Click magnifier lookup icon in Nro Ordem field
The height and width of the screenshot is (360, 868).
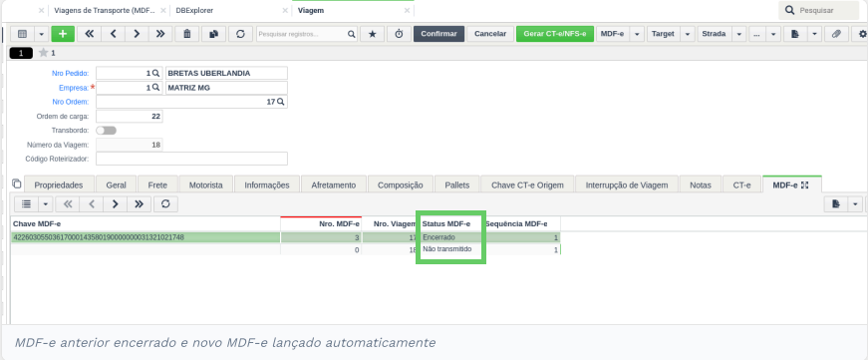click(281, 102)
